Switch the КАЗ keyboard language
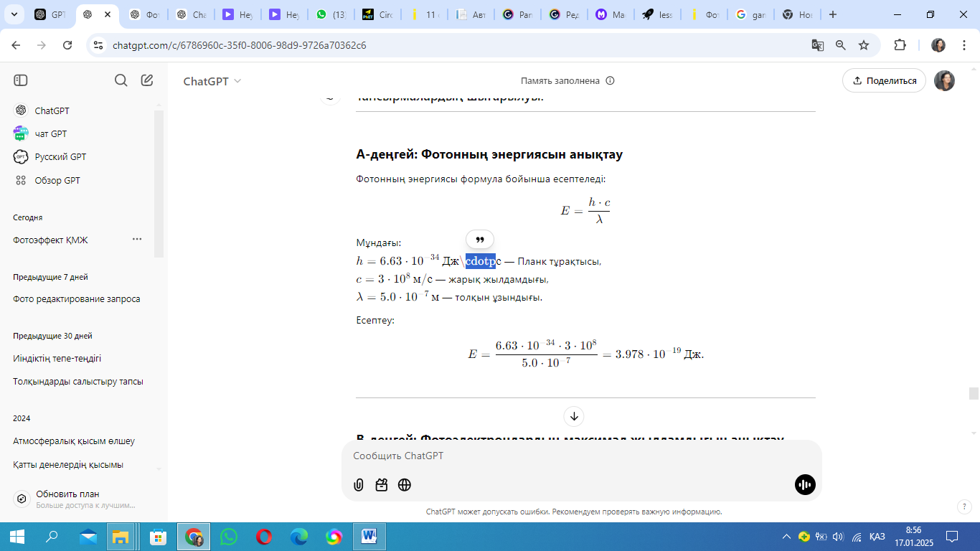Image resolution: width=980 pixels, height=551 pixels. (877, 537)
